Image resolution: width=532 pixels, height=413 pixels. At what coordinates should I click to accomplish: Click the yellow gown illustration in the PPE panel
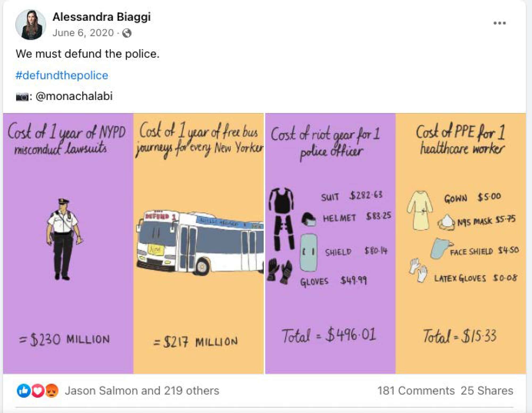(x=419, y=210)
